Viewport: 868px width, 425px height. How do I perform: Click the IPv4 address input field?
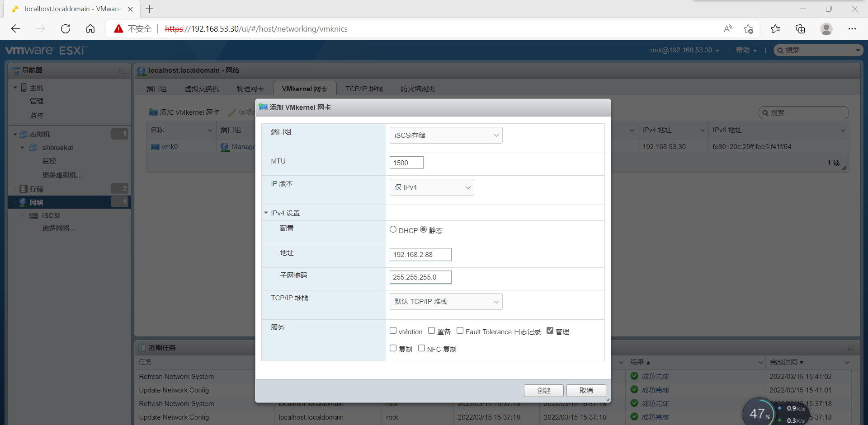pos(420,255)
